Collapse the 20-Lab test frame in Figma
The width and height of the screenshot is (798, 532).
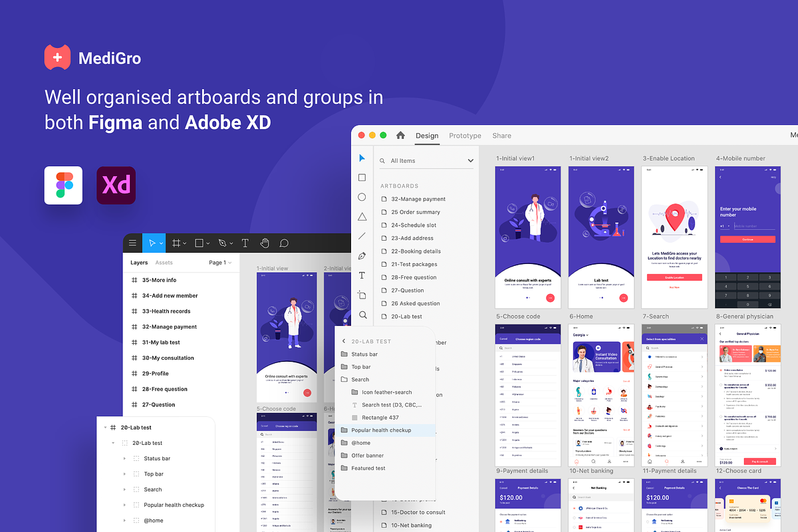(105, 428)
